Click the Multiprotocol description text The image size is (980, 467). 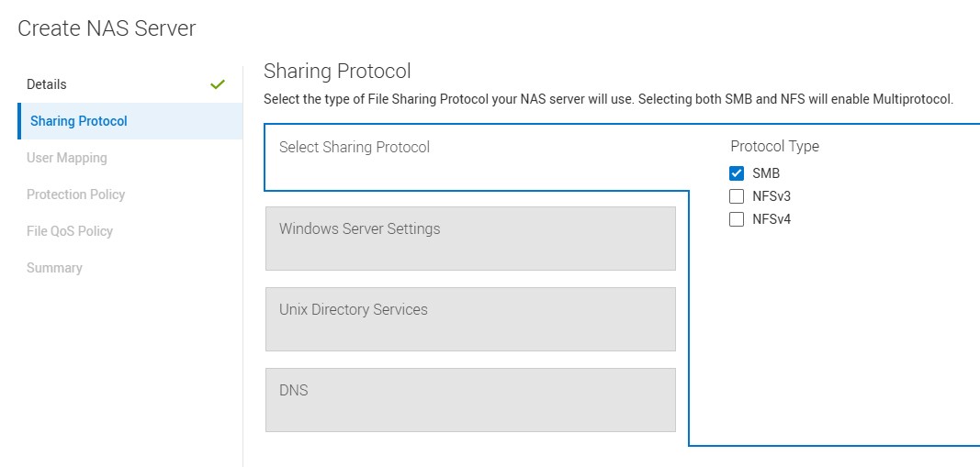pos(608,99)
